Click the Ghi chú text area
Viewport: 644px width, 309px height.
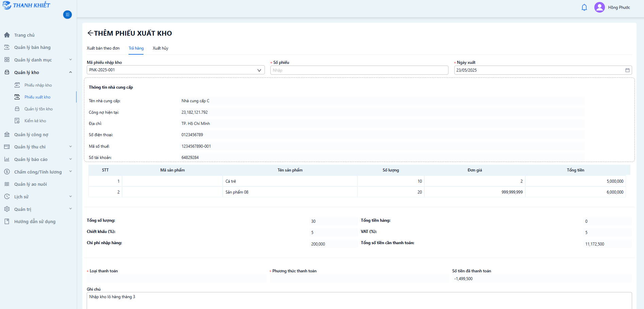(x=359, y=301)
